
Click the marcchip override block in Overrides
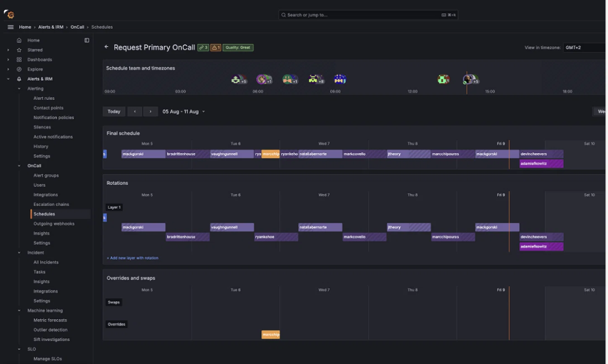270,335
